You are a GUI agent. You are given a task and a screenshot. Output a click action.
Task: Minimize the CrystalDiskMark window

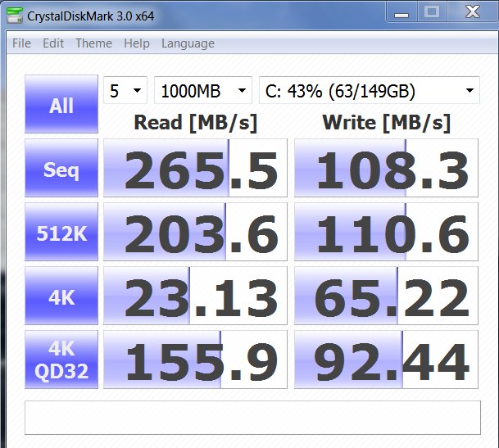tap(401, 13)
